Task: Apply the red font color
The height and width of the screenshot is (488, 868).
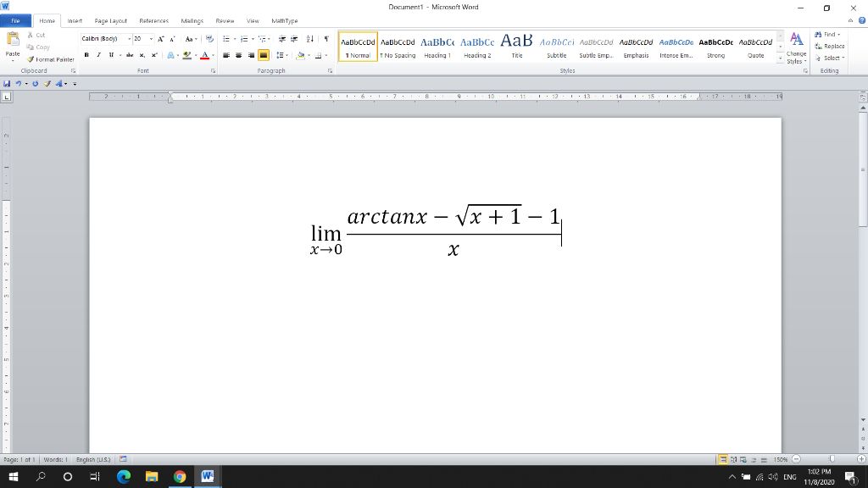Action: (x=205, y=55)
